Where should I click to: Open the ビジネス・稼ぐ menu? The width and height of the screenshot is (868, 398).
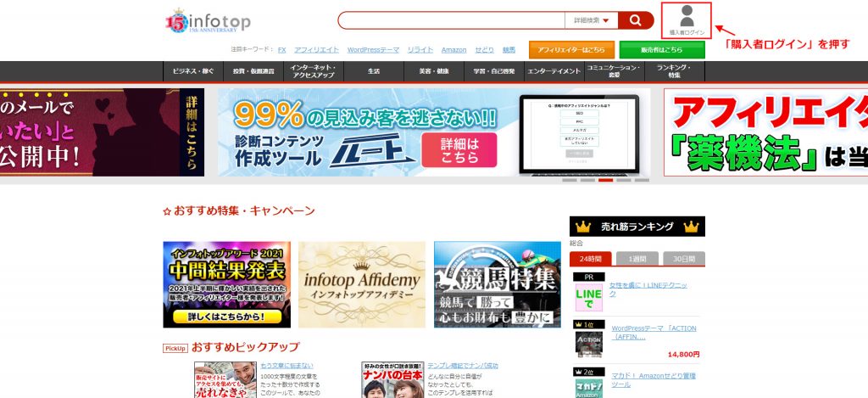pyautogui.click(x=193, y=71)
